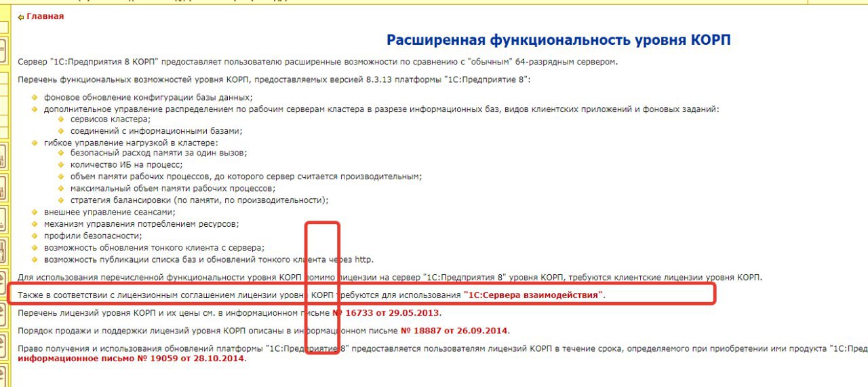Click paragraph starting Сервер "1С:Предприятия 8 КОРП"
The height and width of the screenshot is (387, 868).
(318, 62)
